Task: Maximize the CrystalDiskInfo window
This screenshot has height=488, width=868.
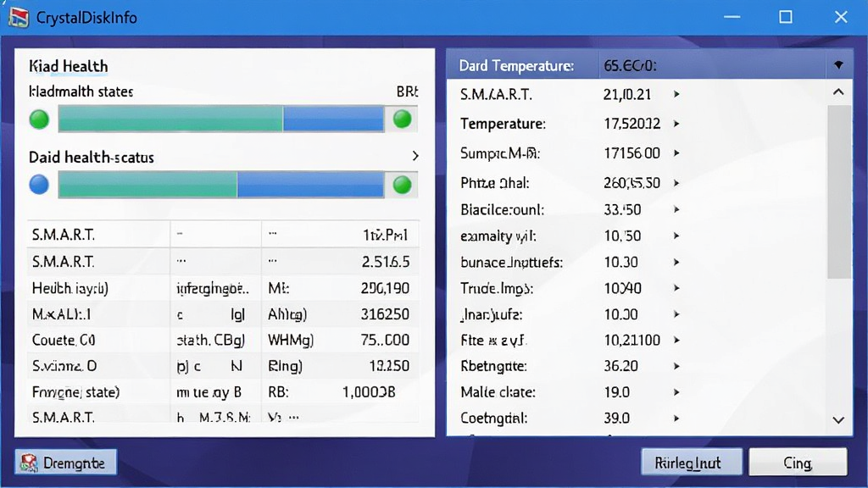Action: [x=786, y=17]
